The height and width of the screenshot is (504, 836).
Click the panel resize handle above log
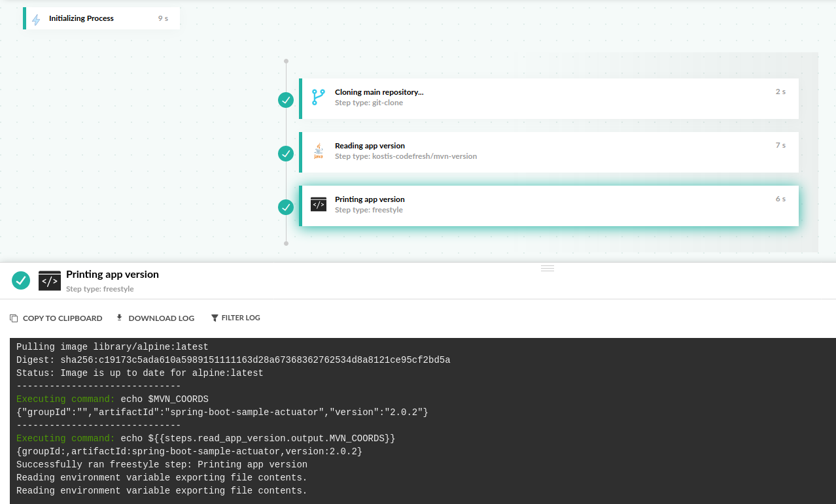(548, 268)
